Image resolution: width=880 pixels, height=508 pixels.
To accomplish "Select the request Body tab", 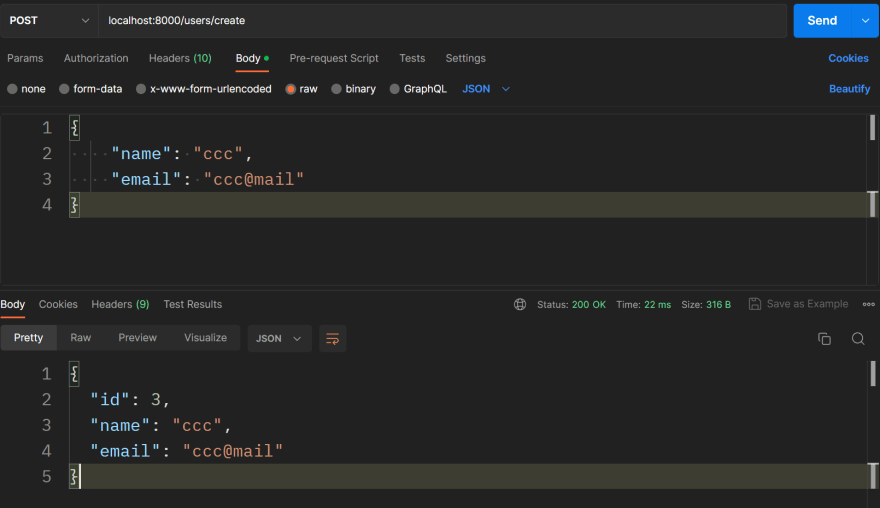I will (x=252, y=58).
